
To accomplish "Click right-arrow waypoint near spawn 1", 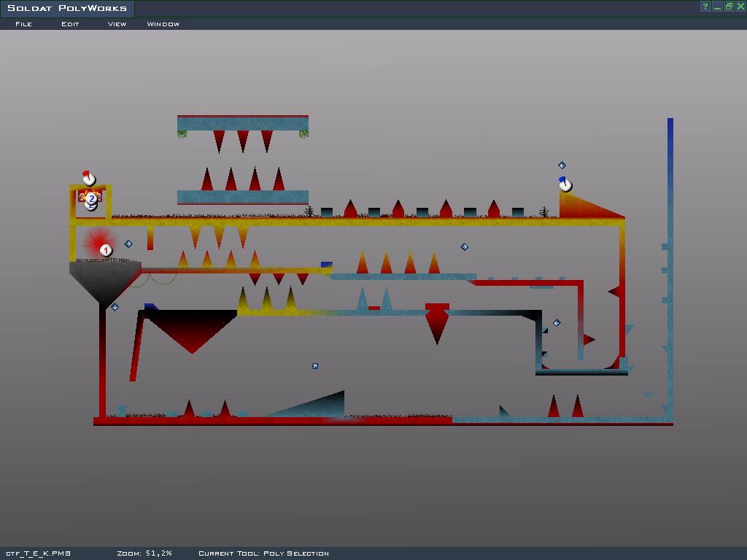I will coord(128,244).
